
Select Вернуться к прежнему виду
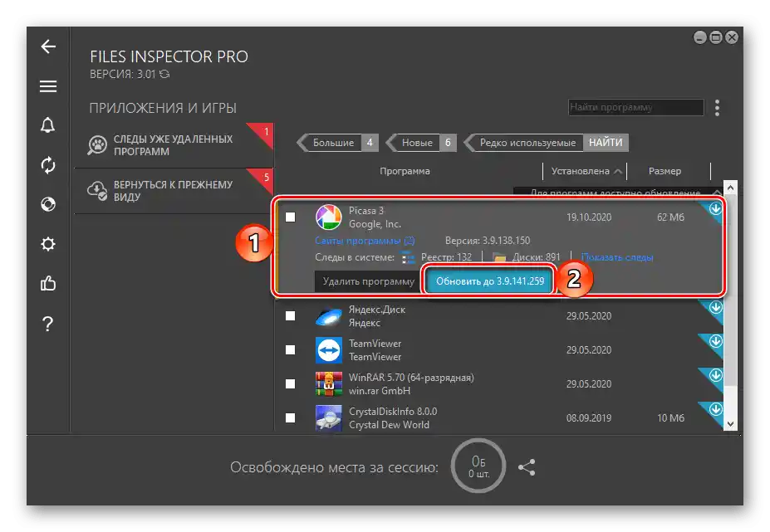[174, 191]
